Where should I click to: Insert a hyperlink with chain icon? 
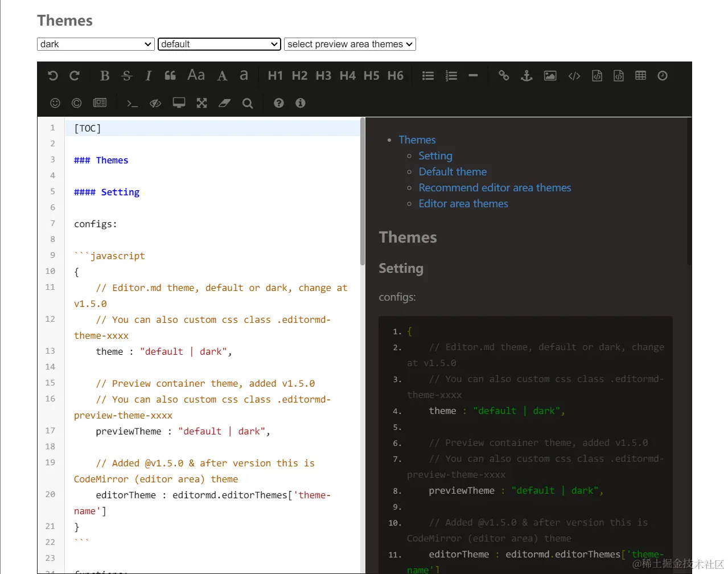[504, 76]
